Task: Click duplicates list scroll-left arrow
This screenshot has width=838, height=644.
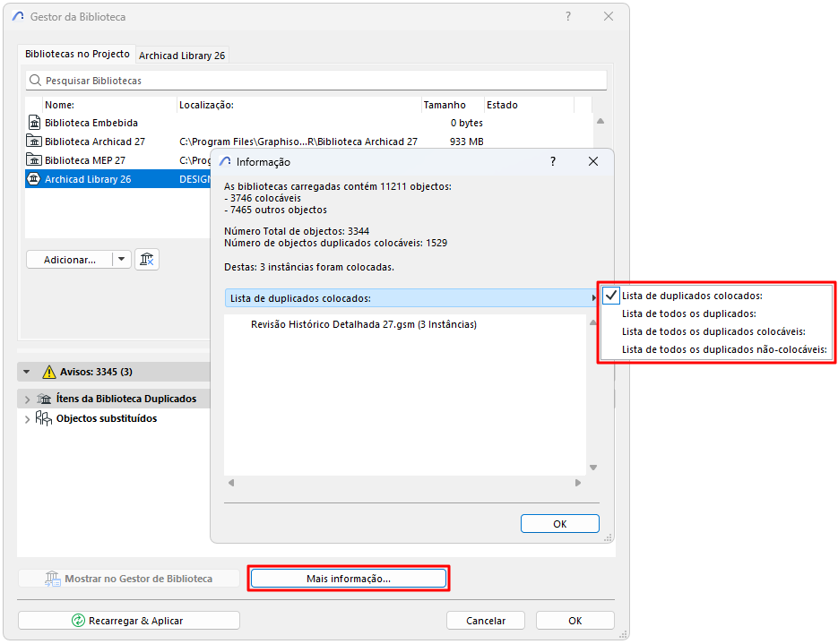Action: (231, 483)
